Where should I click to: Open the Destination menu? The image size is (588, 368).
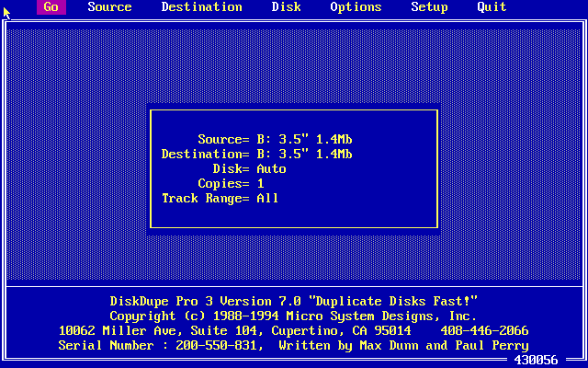click(202, 7)
